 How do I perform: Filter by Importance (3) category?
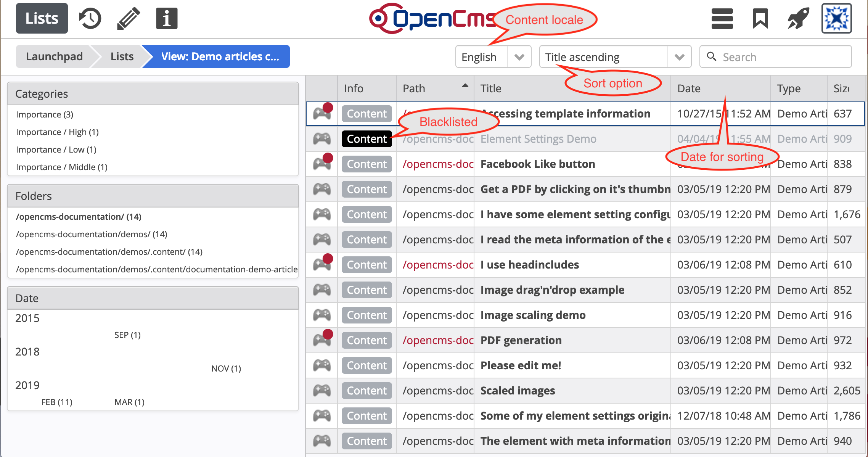[45, 114]
